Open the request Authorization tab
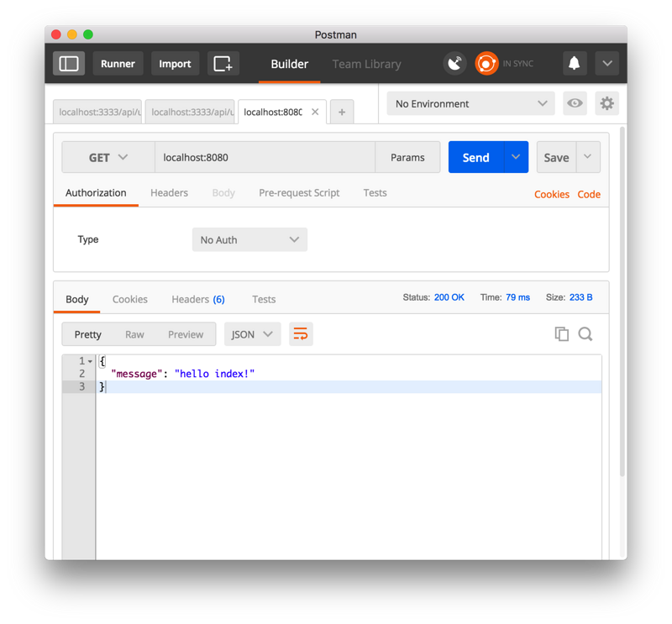The width and height of the screenshot is (672, 624). point(96,193)
